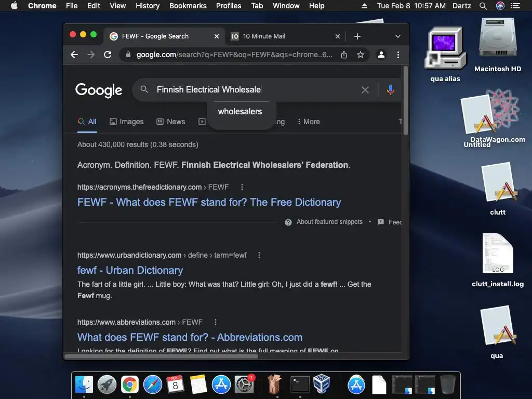Expand the More search categories menu
The image size is (532, 399).
pyautogui.click(x=309, y=122)
